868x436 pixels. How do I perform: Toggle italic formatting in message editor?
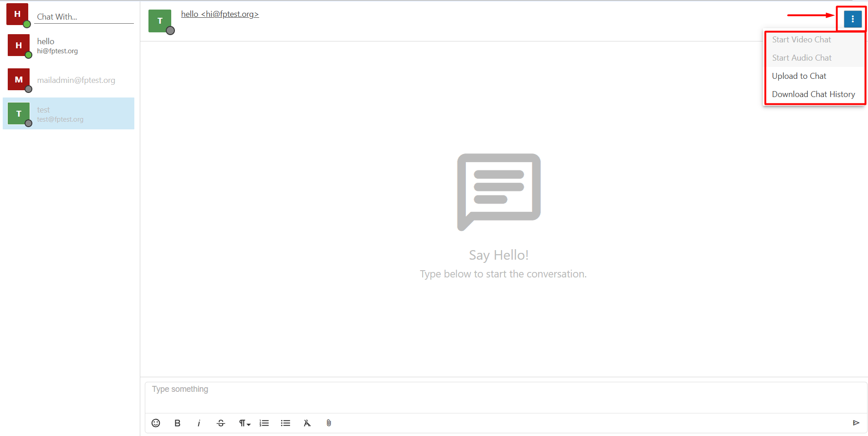click(199, 423)
